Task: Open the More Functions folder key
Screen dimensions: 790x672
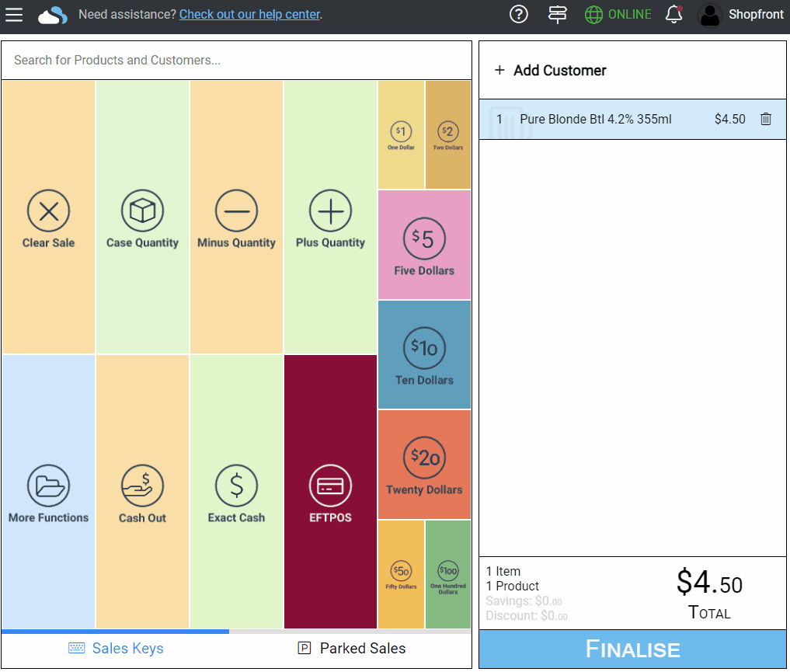Action: (x=48, y=492)
